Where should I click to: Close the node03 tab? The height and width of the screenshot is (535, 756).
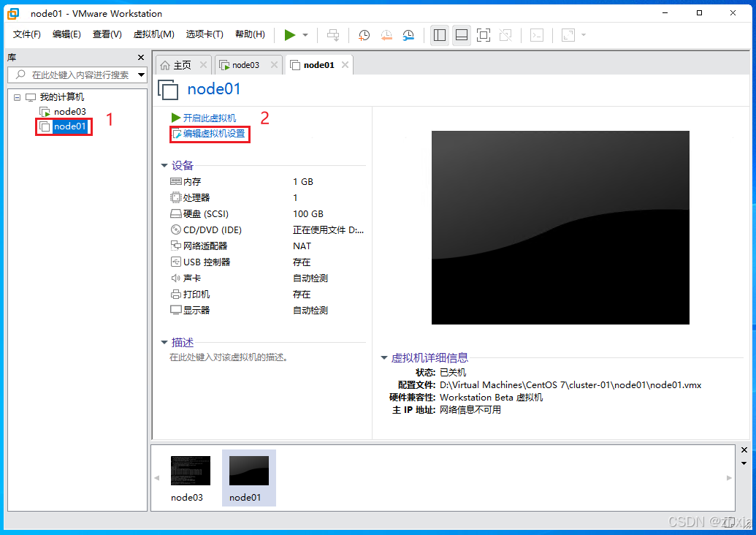[274, 64]
